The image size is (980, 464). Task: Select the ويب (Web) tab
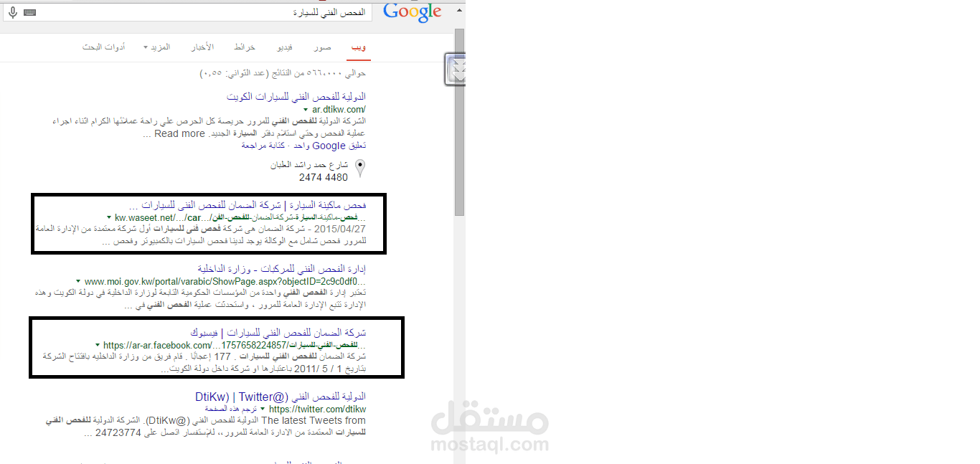click(357, 47)
